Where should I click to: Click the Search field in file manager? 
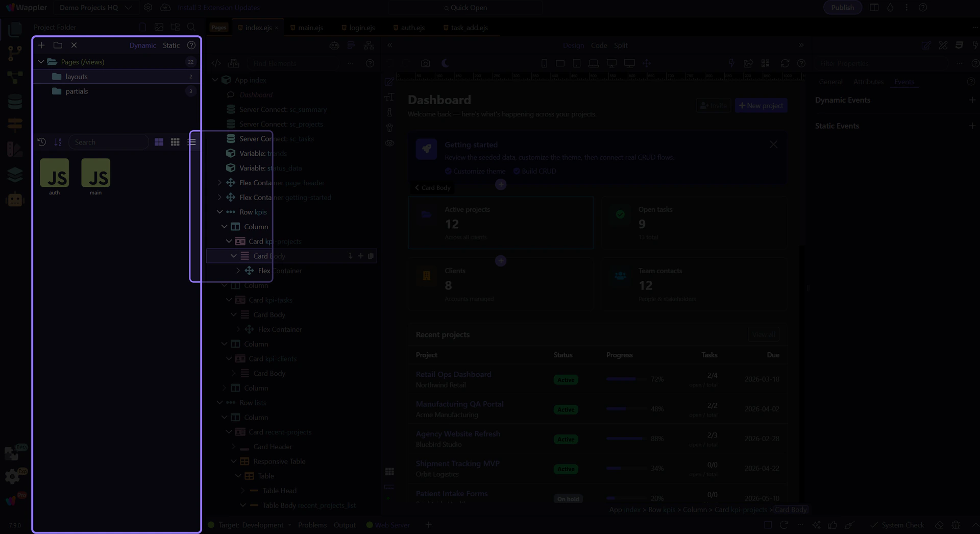tap(109, 142)
